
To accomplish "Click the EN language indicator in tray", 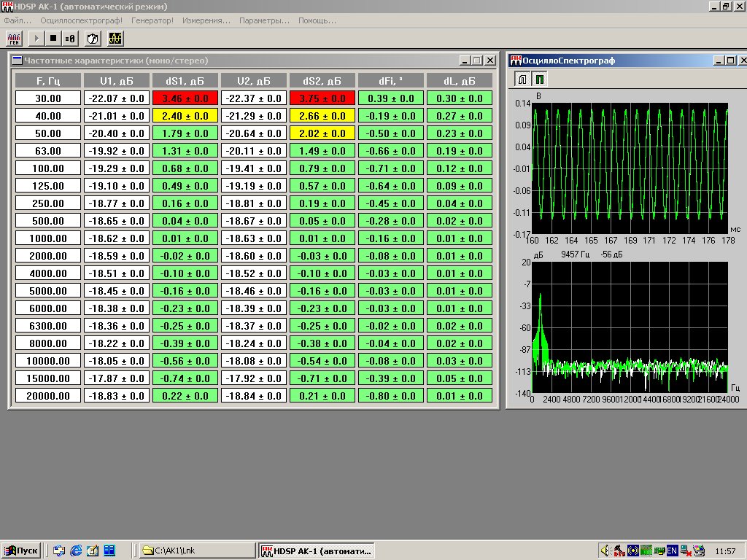I will (672, 551).
